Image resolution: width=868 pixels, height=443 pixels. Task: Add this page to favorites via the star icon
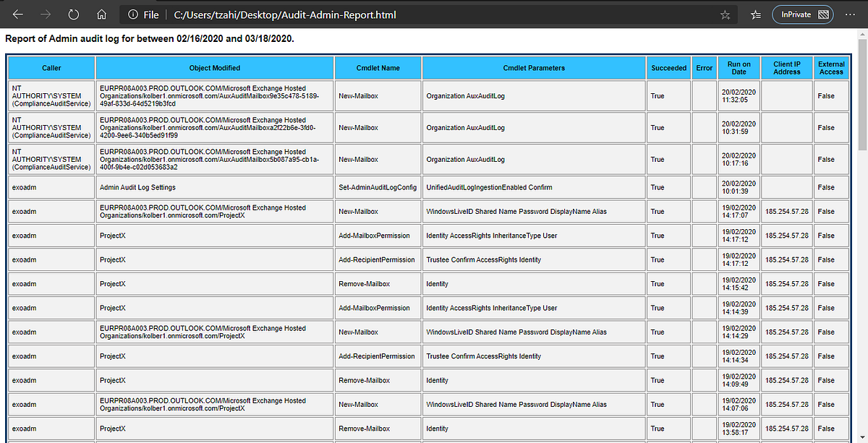(725, 14)
